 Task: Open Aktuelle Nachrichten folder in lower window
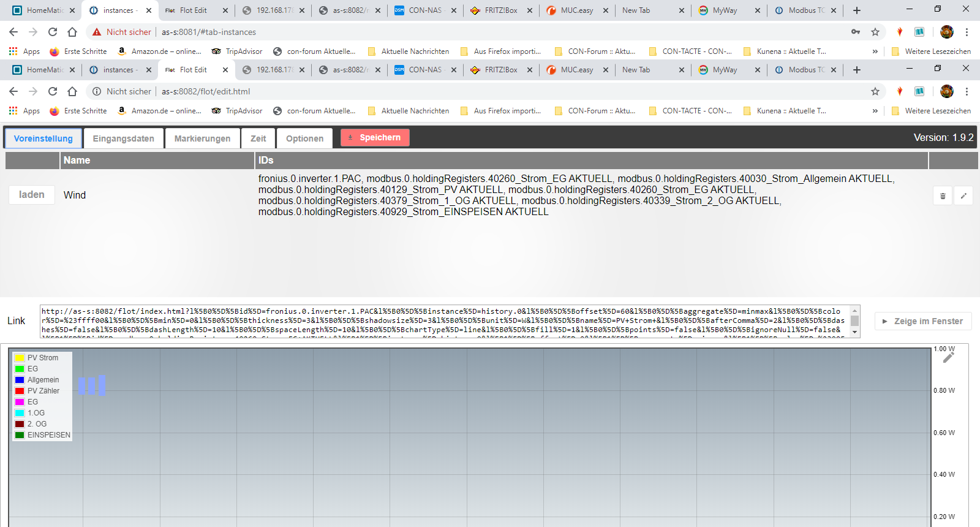coord(409,111)
